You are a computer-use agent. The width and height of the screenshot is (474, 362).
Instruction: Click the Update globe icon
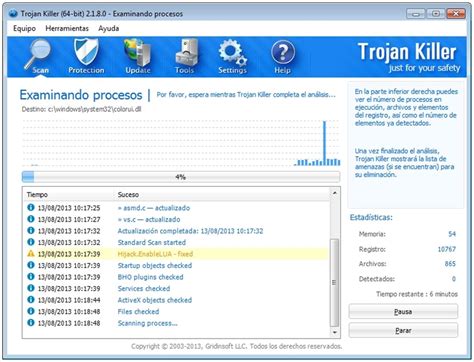pyautogui.click(x=137, y=52)
